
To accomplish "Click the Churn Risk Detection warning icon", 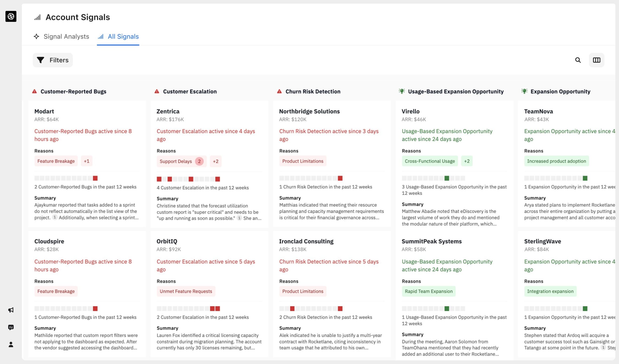I will point(279,91).
